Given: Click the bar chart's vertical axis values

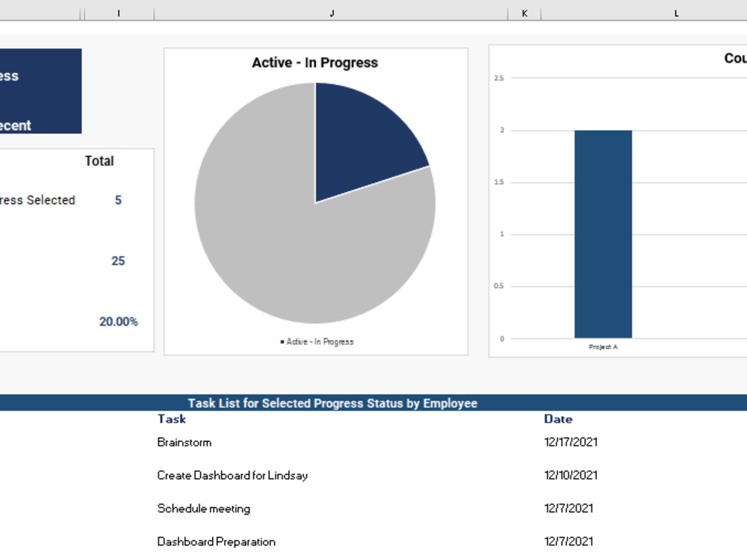Looking at the screenshot, I should (x=499, y=209).
